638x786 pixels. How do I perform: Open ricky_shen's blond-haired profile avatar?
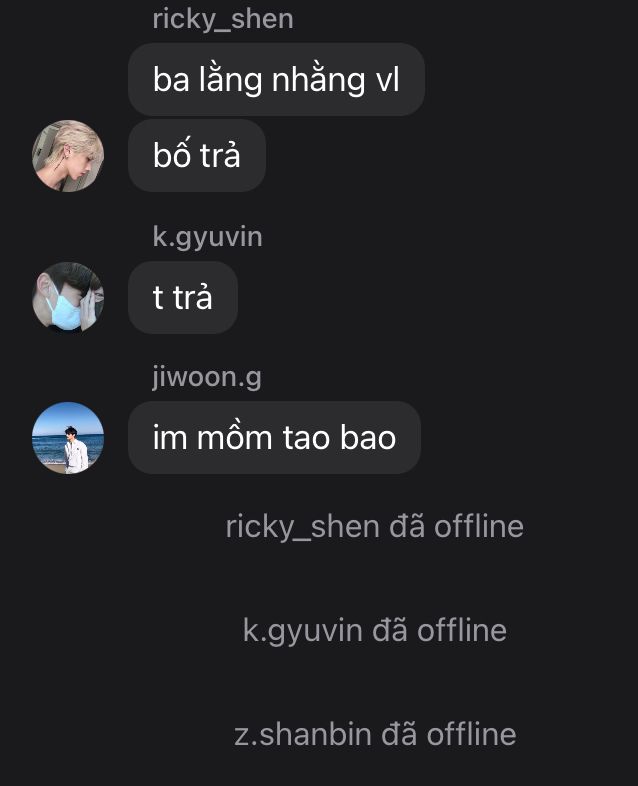click(68, 156)
